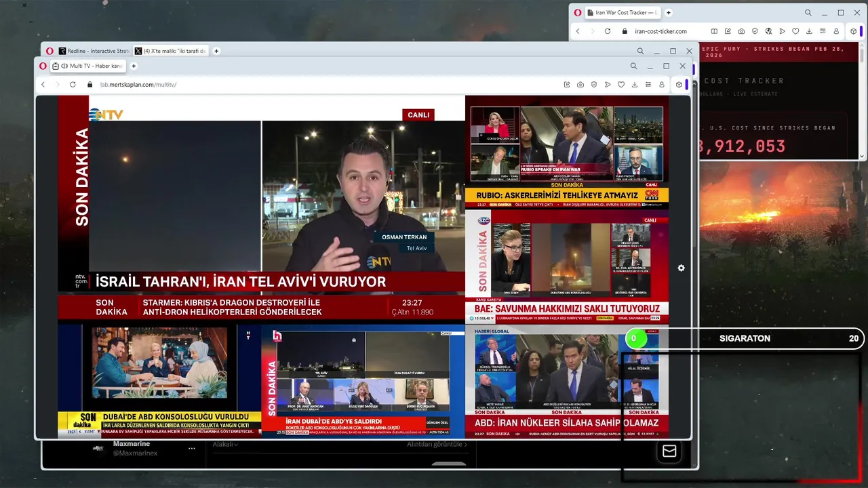
Task: Click padlock beside iran-cost-ticker.com
Action: [625, 31]
